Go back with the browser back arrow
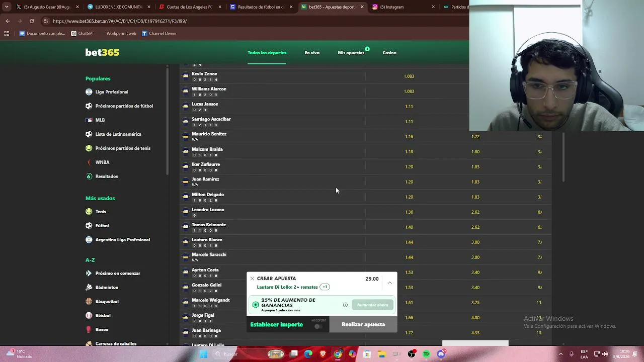 click(x=8, y=21)
